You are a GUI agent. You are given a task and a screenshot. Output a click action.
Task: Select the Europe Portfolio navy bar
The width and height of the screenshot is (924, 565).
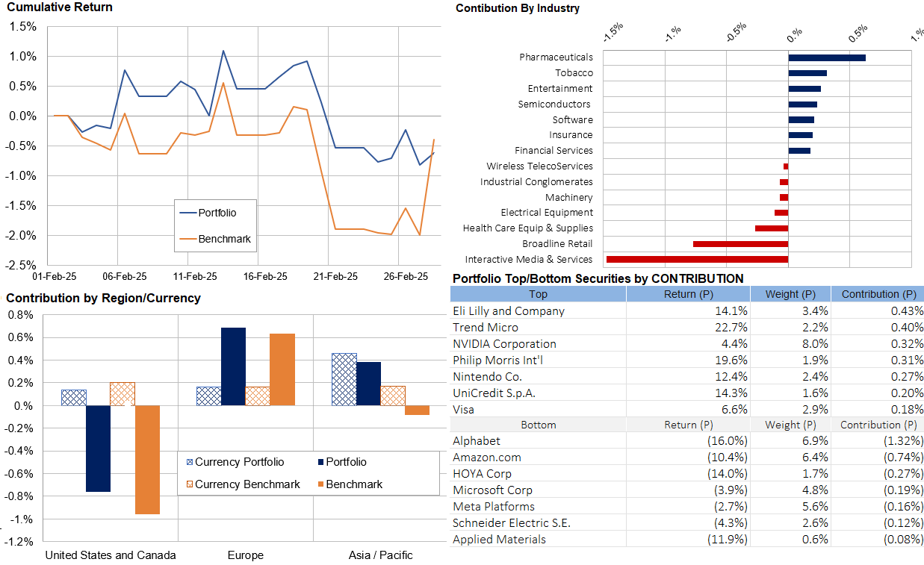coord(233,366)
